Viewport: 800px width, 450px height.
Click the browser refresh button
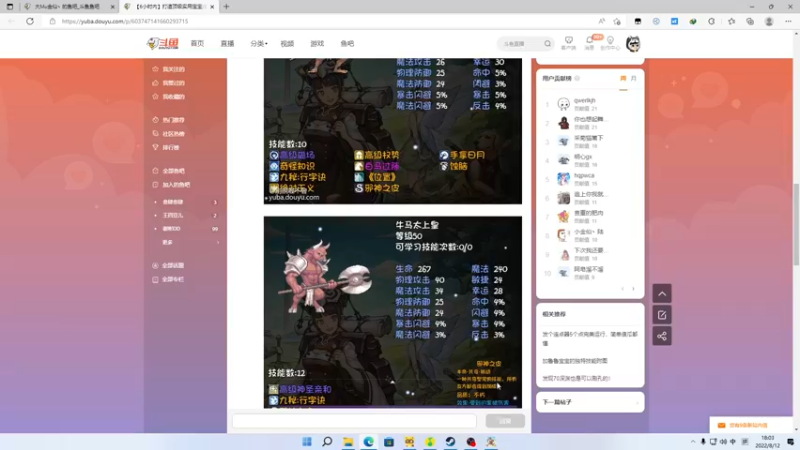(30, 21)
